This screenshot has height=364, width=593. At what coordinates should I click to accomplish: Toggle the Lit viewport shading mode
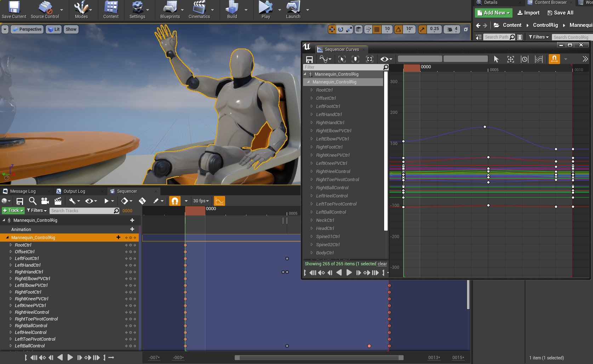point(53,29)
